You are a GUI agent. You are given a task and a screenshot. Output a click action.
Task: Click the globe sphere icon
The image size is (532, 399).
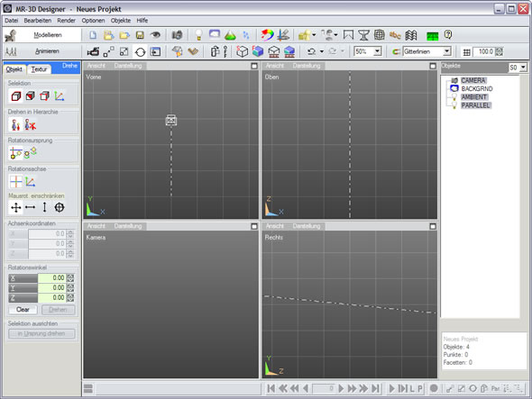(x=379, y=35)
